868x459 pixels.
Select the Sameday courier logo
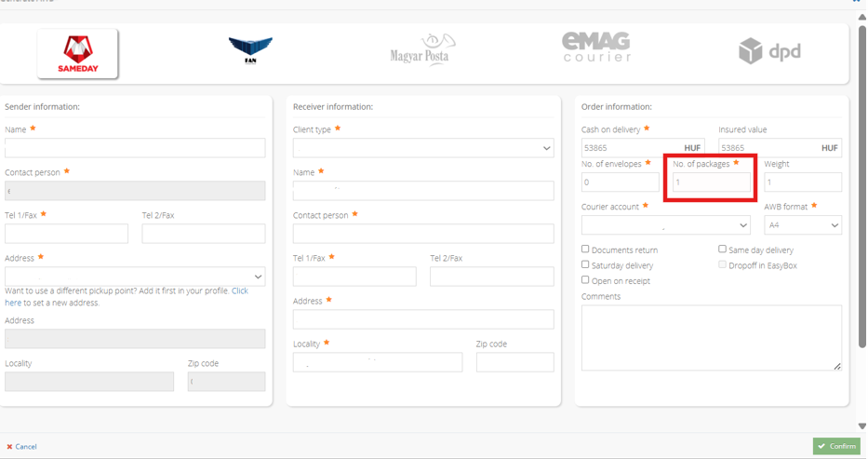pos(77,53)
